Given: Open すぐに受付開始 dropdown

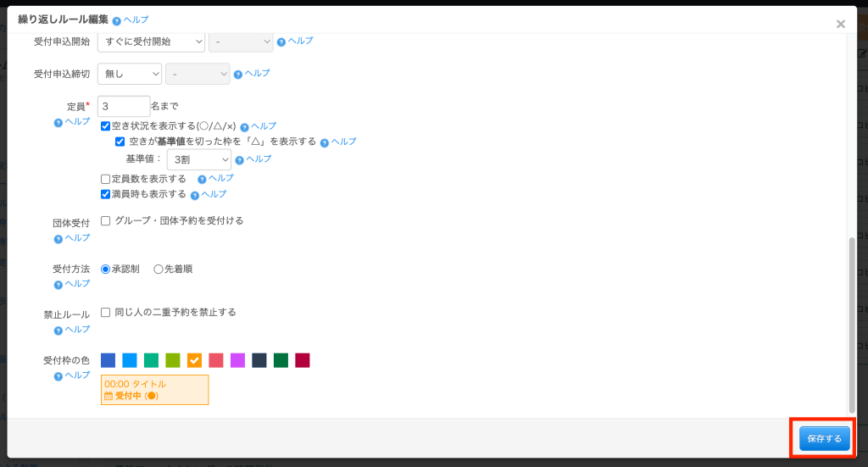Looking at the screenshot, I should coord(152,42).
